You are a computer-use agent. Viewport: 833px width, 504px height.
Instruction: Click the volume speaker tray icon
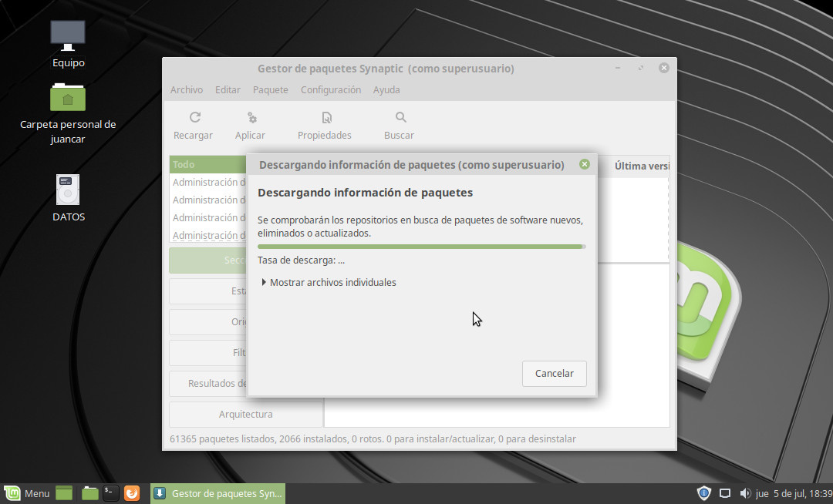(x=744, y=493)
